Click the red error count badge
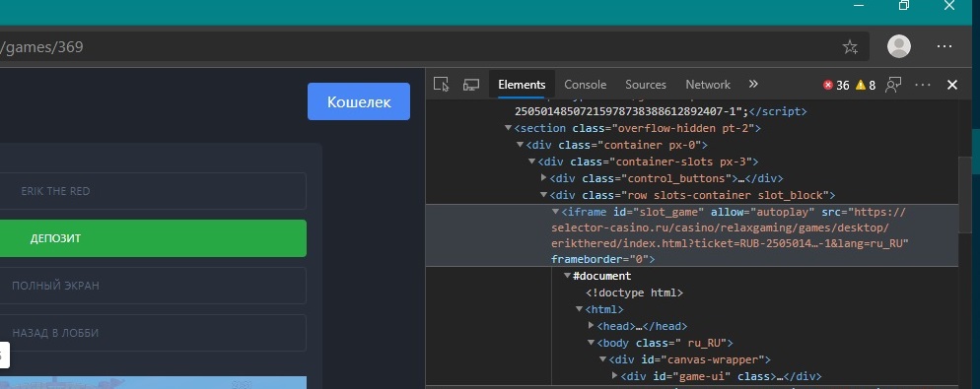Image resolution: width=980 pixels, height=389 pixels. pos(836,85)
